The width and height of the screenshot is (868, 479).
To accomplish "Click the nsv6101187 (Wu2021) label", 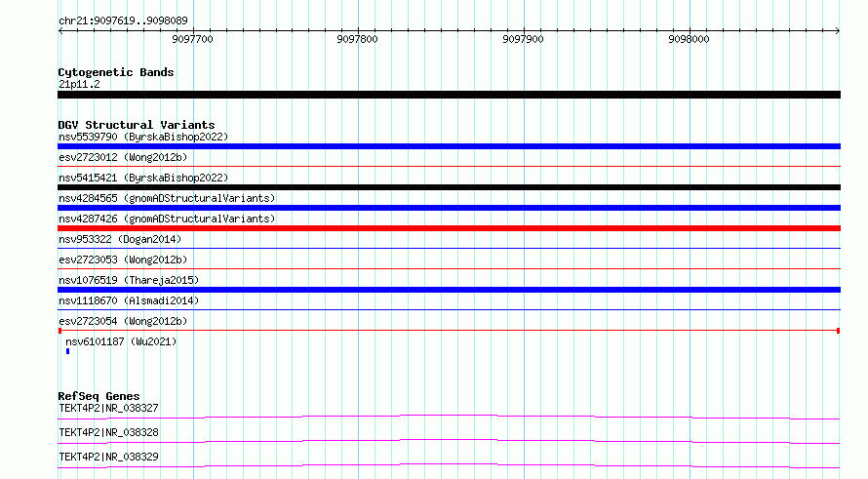I will 121,341.
